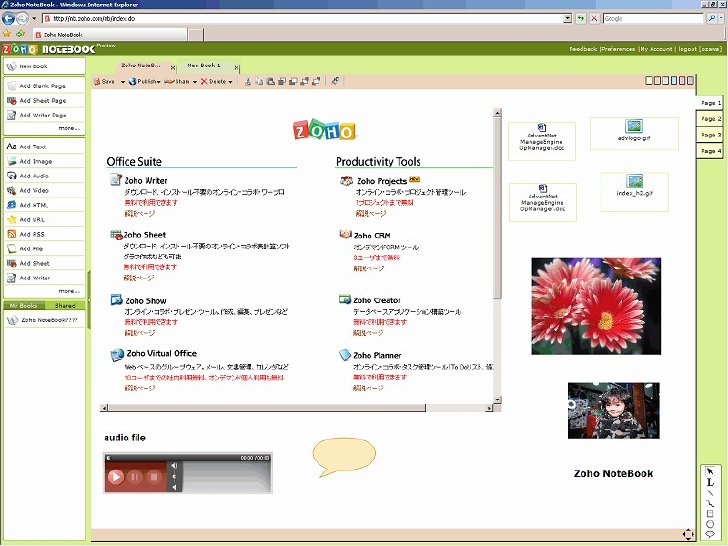Viewport: 728px width, 546px height.
Task: Open the browser address bar dropdown
Action: pos(567,19)
